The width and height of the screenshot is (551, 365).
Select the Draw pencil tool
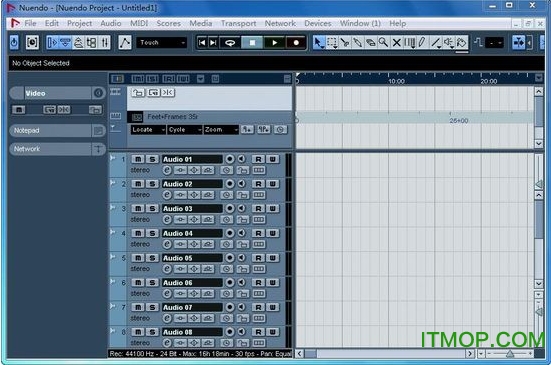click(422, 43)
